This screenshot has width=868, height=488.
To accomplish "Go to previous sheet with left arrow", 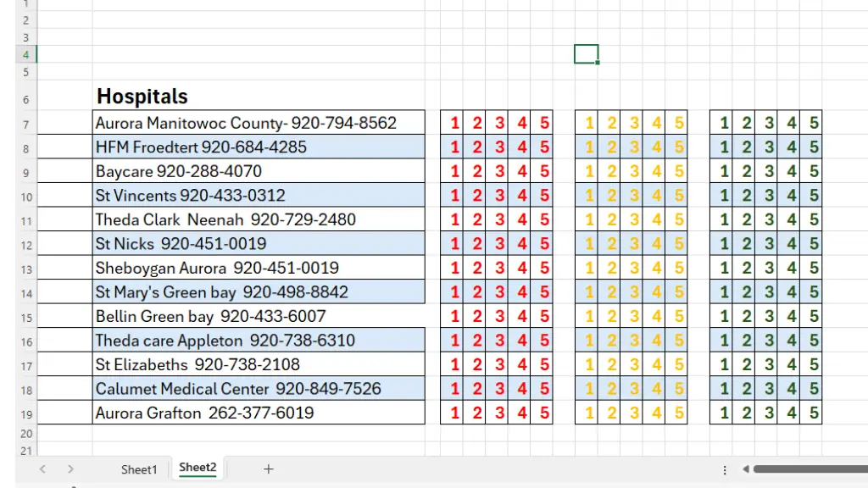I will (x=42, y=469).
